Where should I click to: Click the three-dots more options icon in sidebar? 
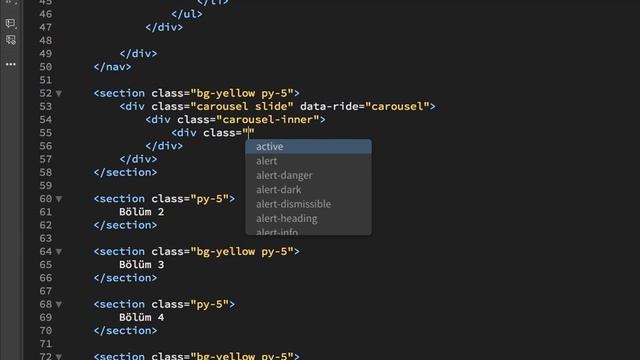(11, 64)
